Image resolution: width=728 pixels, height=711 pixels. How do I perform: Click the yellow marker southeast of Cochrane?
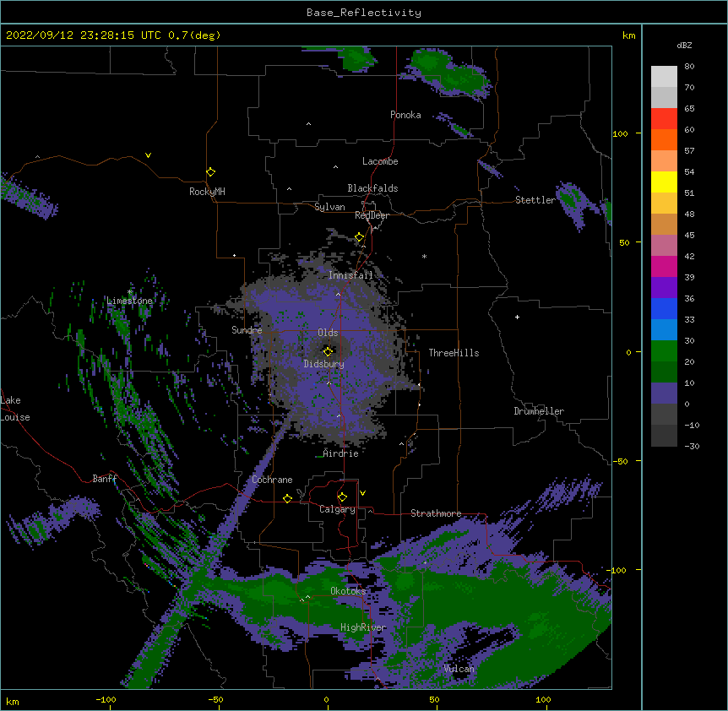[x=287, y=498]
